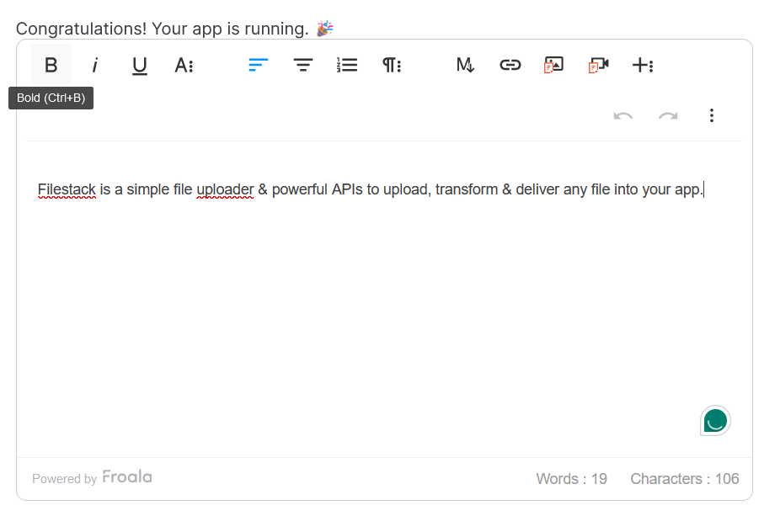The height and width of the screenshot is (532, 764).
Task: Open the insert image tool
Action: (553, 65)
